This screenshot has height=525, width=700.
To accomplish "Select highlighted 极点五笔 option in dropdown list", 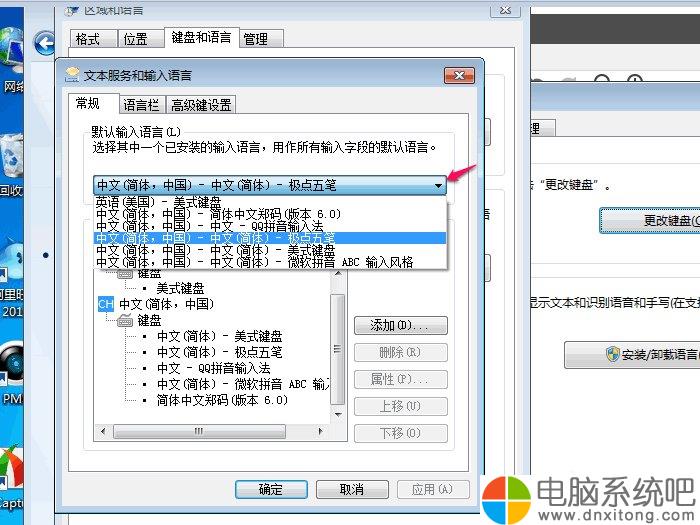I will point(270,238).
